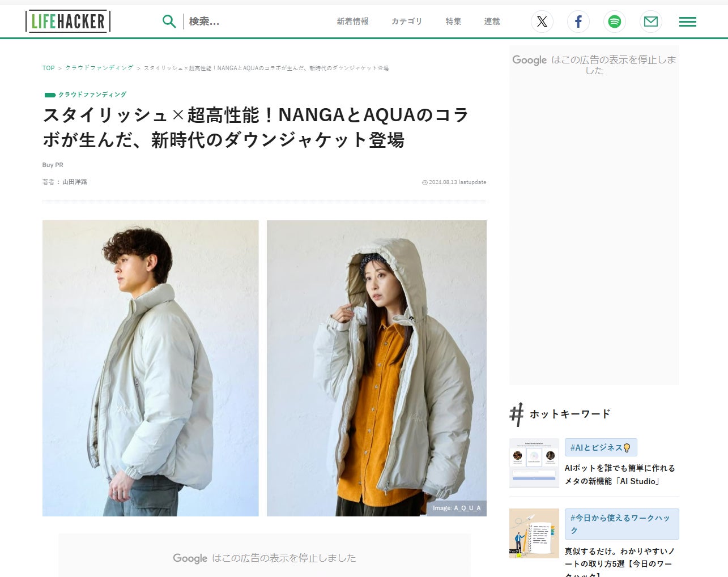Select the #今日から使えるワークハック tag
The width and height of the screenshot is (728, 577).
(x=622, y=524)
